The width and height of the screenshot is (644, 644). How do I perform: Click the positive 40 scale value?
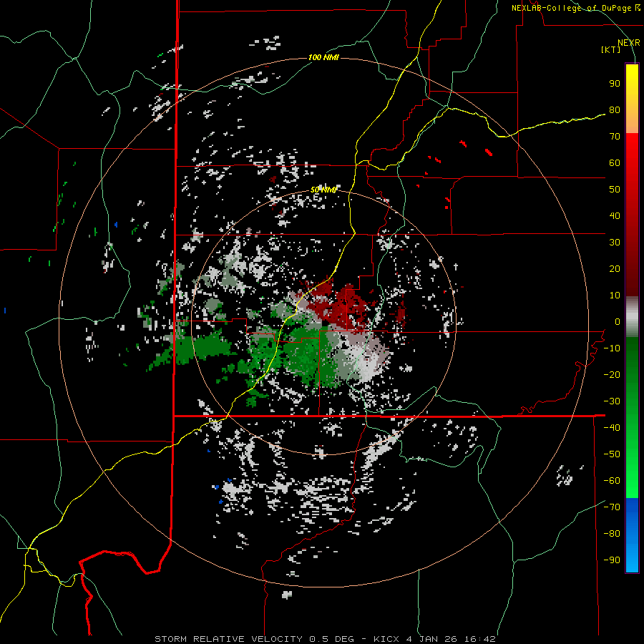click(x=615, y=216)
